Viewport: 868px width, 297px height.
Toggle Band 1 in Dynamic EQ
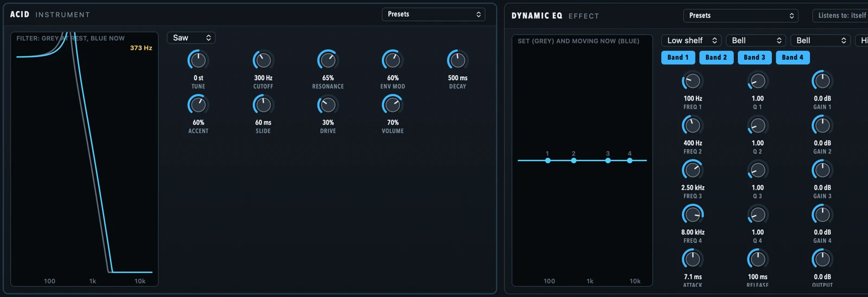click(x=678, y=57)
